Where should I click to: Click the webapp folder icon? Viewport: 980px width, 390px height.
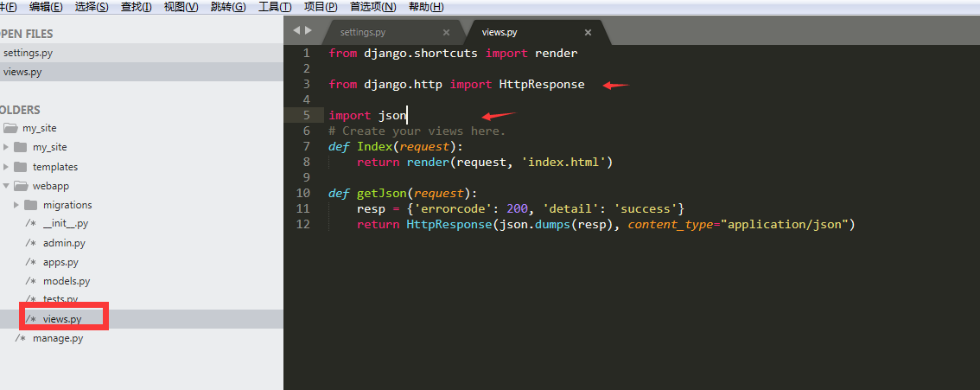point(22,186)
